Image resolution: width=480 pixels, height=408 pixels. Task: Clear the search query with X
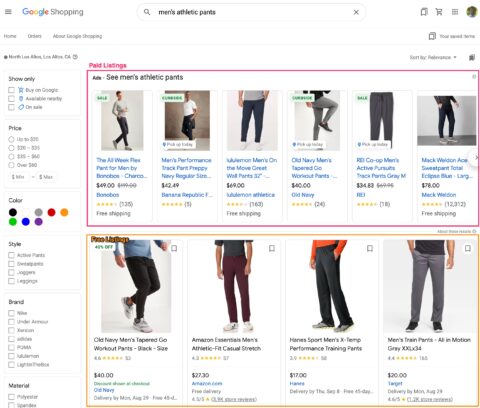(356, 12)
